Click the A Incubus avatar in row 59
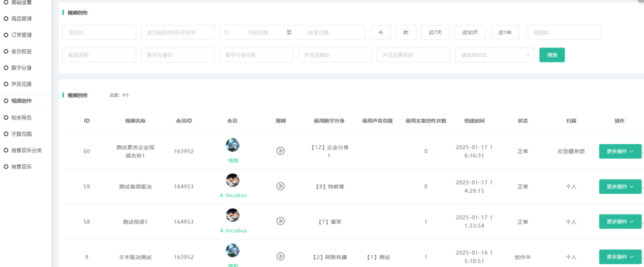 tap(233, 180)
